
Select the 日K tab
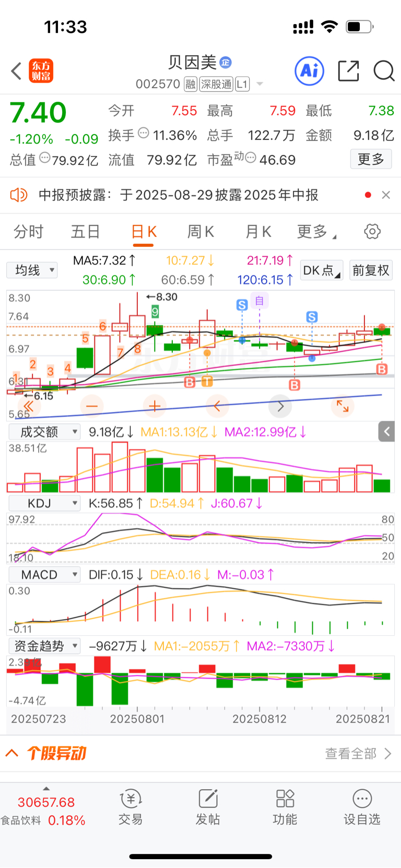click(x=144, y=232)
